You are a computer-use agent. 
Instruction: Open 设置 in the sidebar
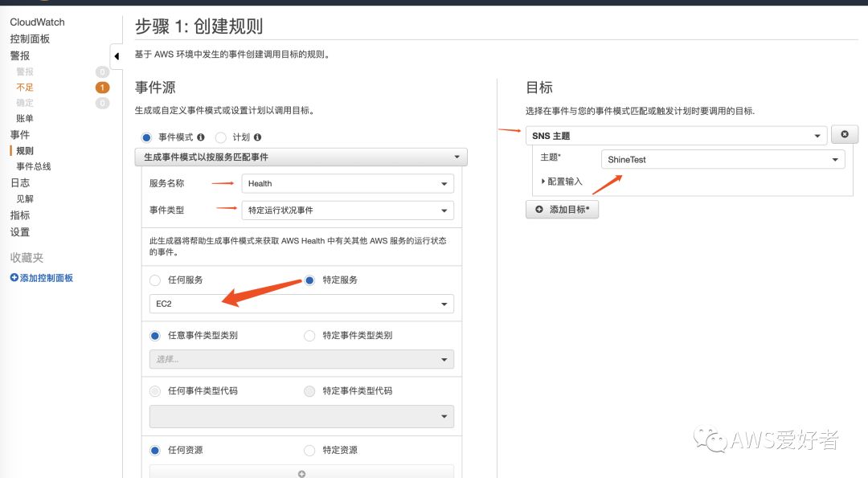pos(20,232)
